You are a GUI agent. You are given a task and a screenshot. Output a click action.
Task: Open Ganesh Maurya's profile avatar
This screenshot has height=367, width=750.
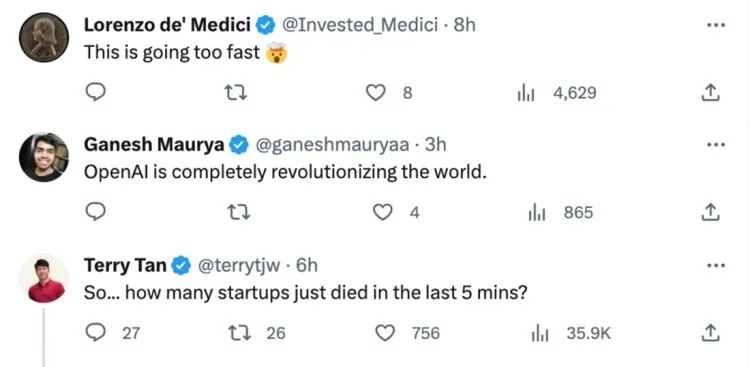pos(44,157)
